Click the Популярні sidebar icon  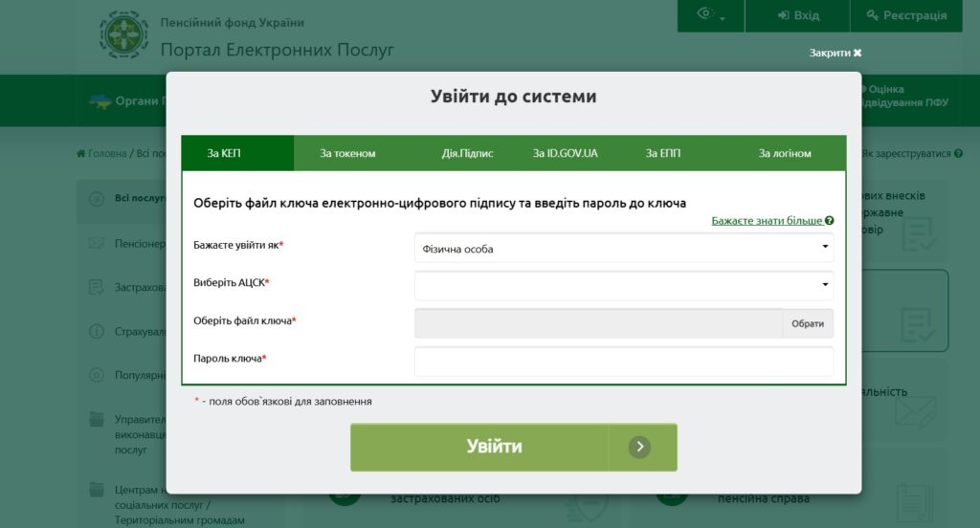(97, 375)
